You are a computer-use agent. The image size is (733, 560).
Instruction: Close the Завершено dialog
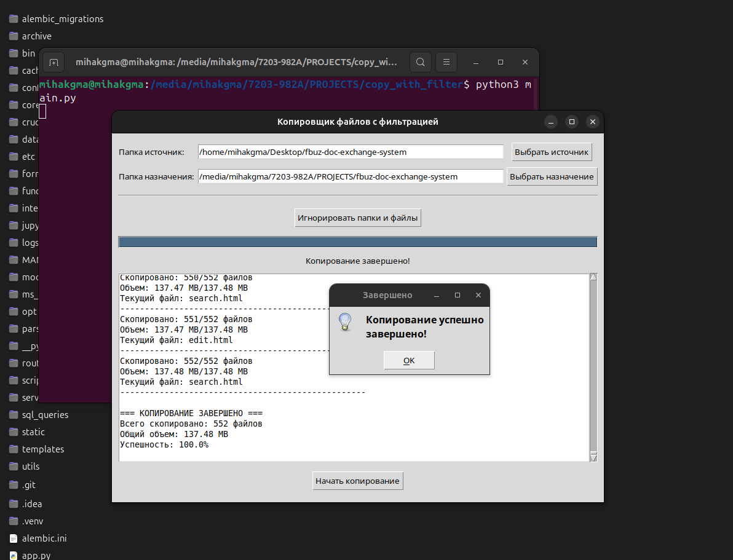coord(478,295)
